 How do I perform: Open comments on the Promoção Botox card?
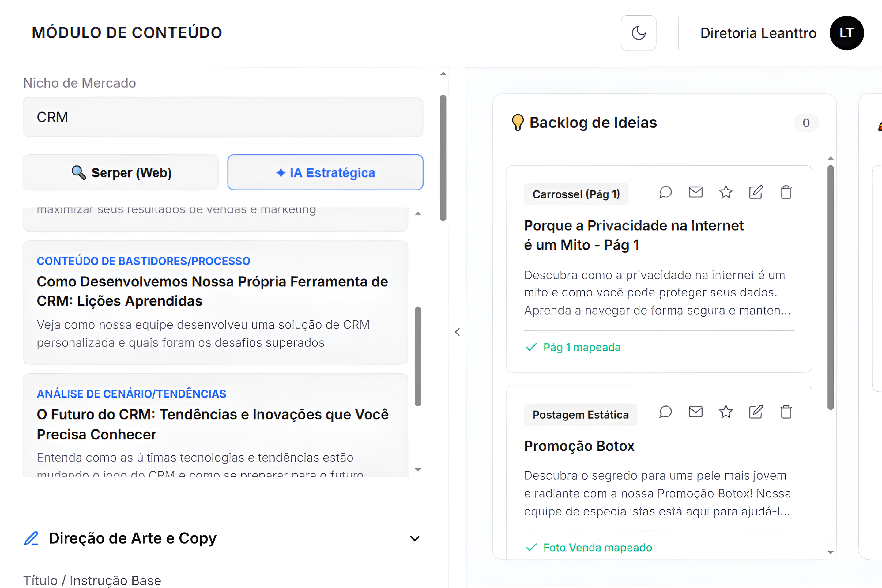pos(665,412)
